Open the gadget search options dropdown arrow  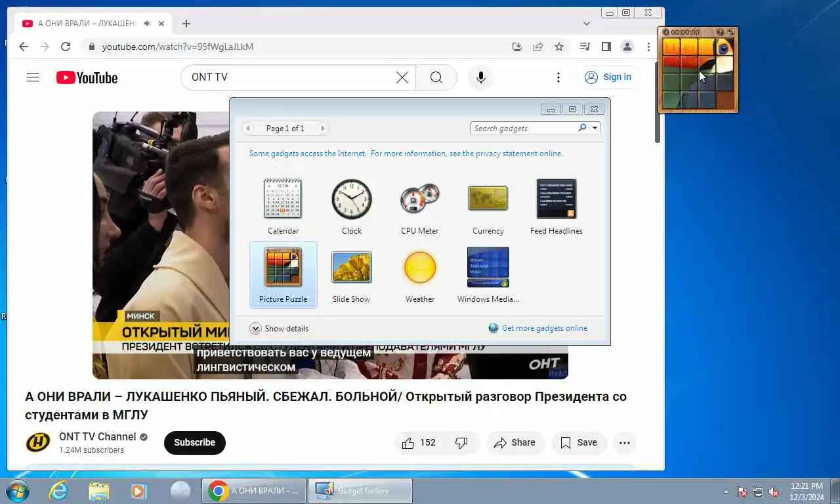(x=595, y=128)
